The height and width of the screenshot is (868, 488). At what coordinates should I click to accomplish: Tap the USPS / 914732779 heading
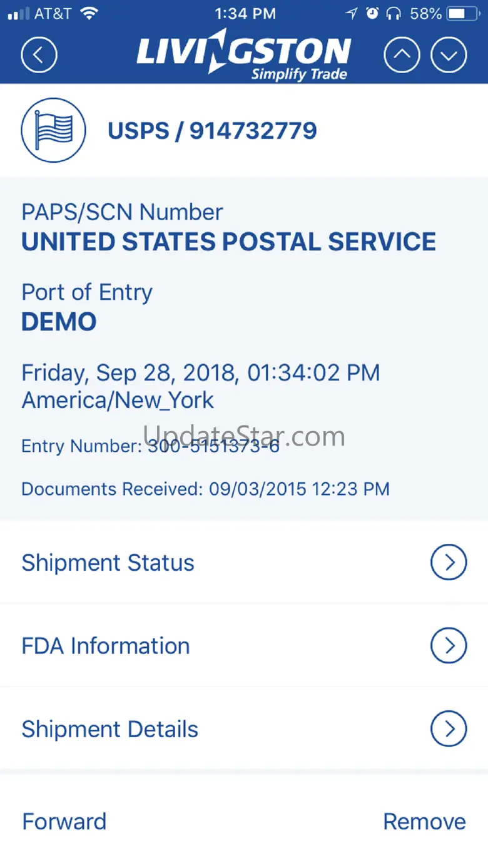[x=213, y=131]
